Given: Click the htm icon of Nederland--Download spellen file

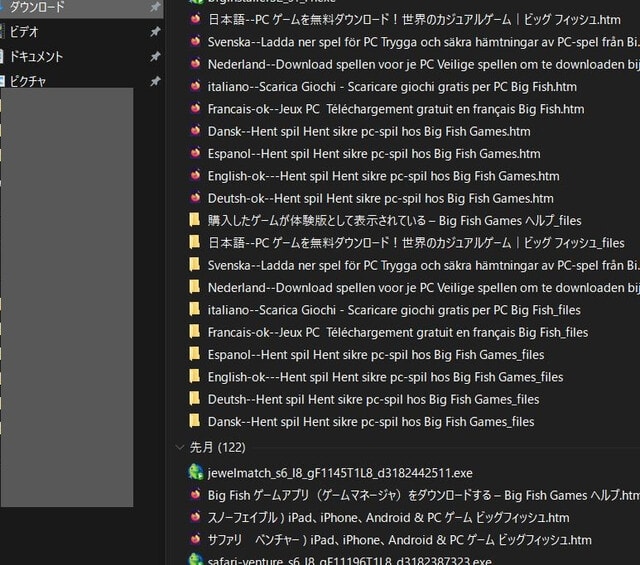Looking at the screenshot, I should [196, 63].
